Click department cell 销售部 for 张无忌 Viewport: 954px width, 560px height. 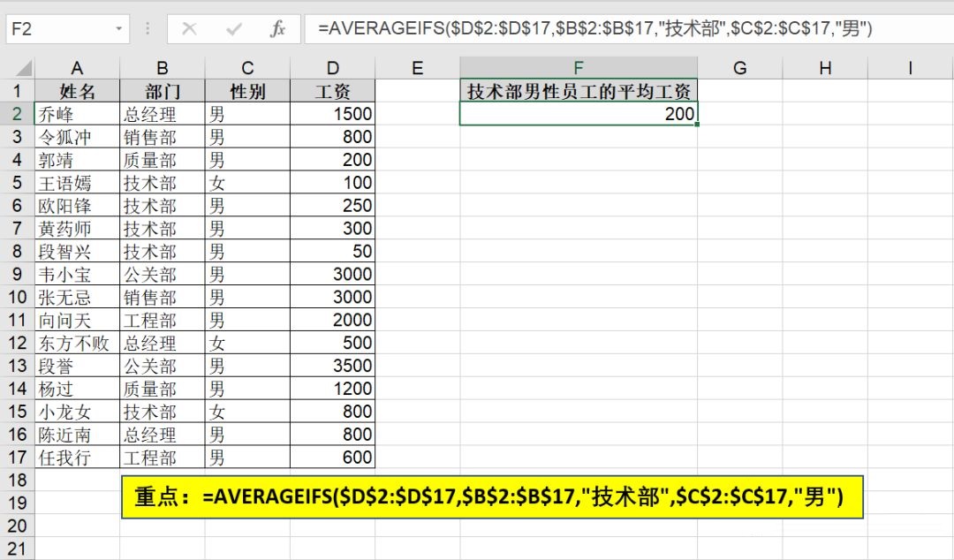pyautogui.click(x=163, y=297)
